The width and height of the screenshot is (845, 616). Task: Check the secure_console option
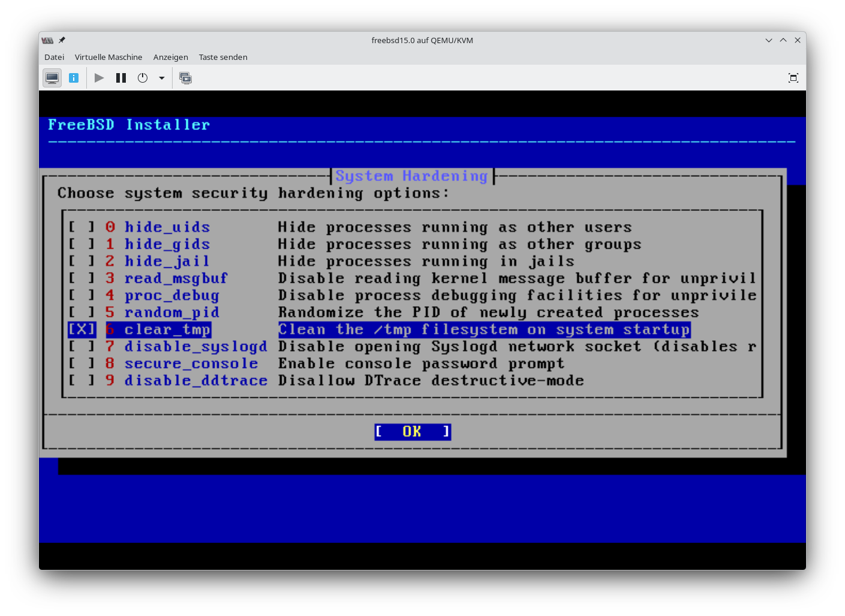click(82, 364)
